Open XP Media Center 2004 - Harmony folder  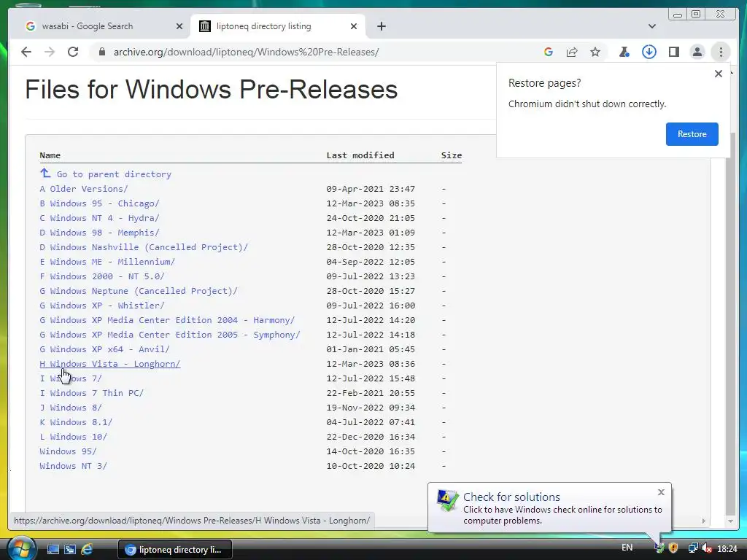(167, 320)
